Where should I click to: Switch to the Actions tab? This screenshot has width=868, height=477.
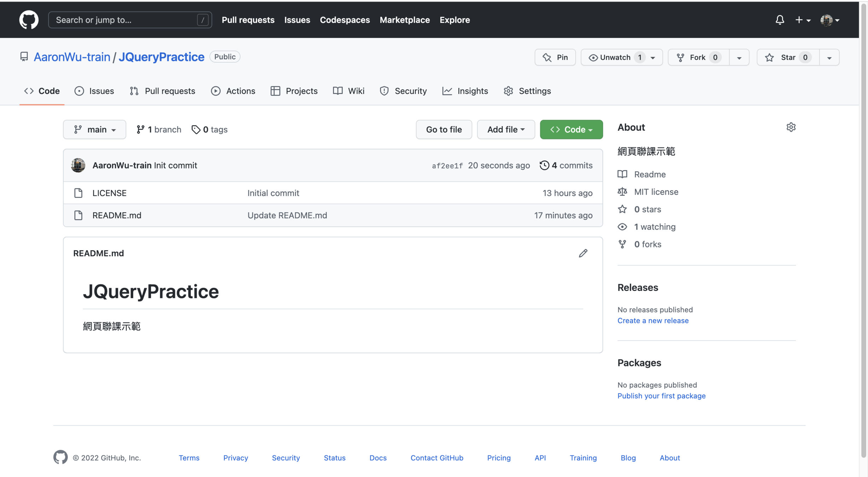tap(233, 91)
